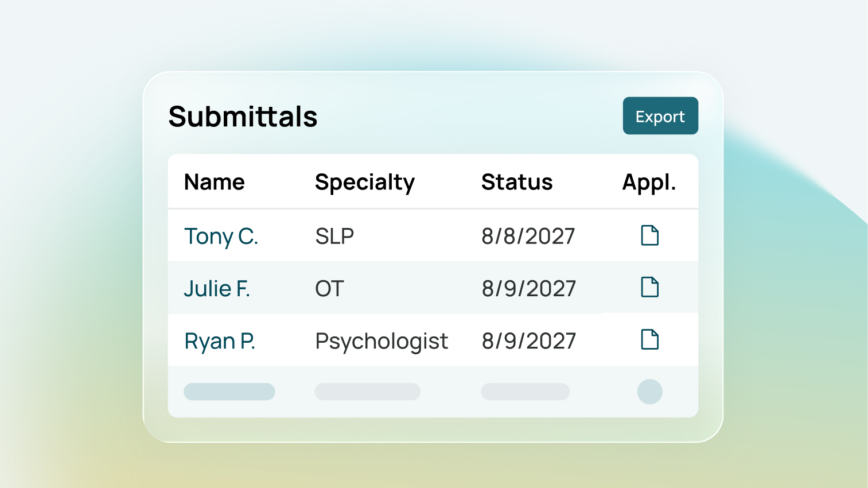This screenshot has width=868, height=488.
Task: Click the Export button
Action: 660,116
